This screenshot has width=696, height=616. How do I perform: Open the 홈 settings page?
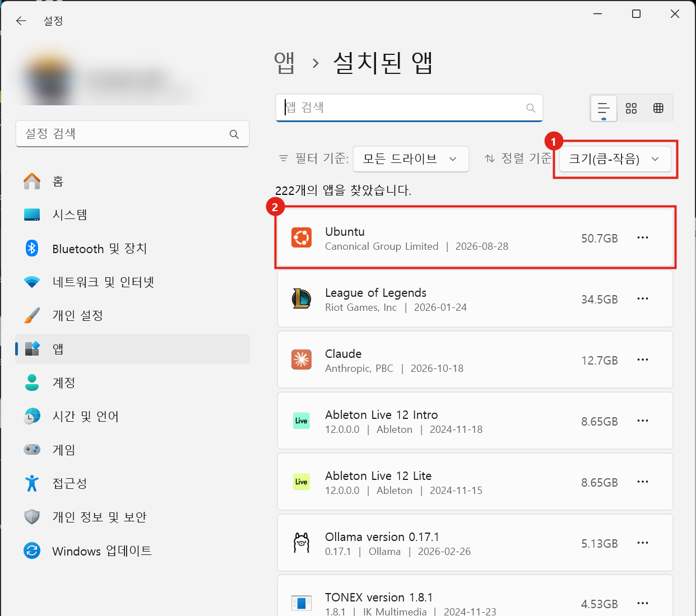pyautogui.click(x=133, y=181)
